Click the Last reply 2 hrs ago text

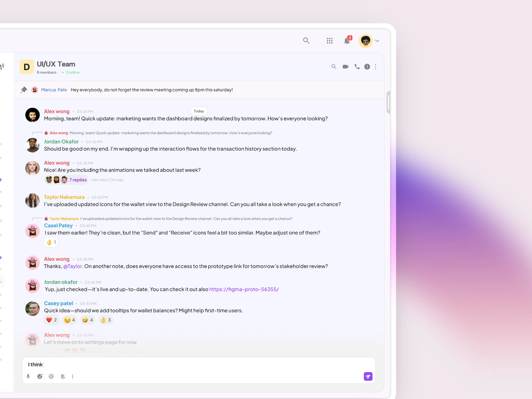click(108, 180)
